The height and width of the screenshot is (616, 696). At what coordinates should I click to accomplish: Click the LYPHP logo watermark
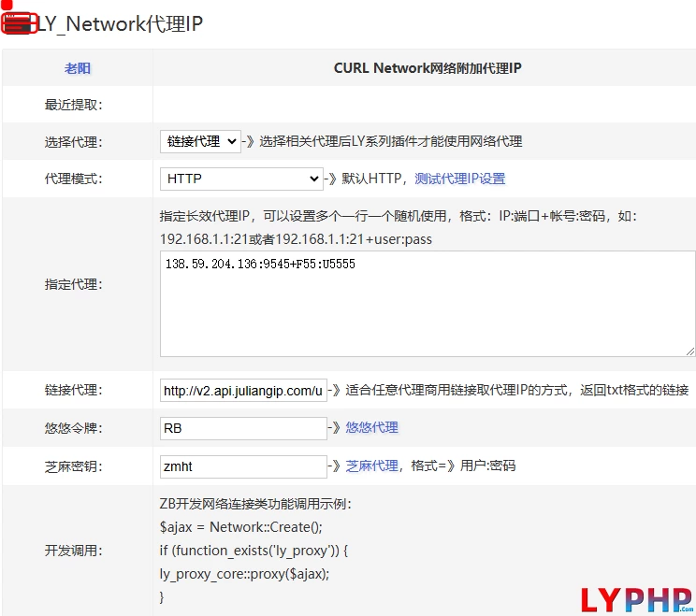pos(635,599)
